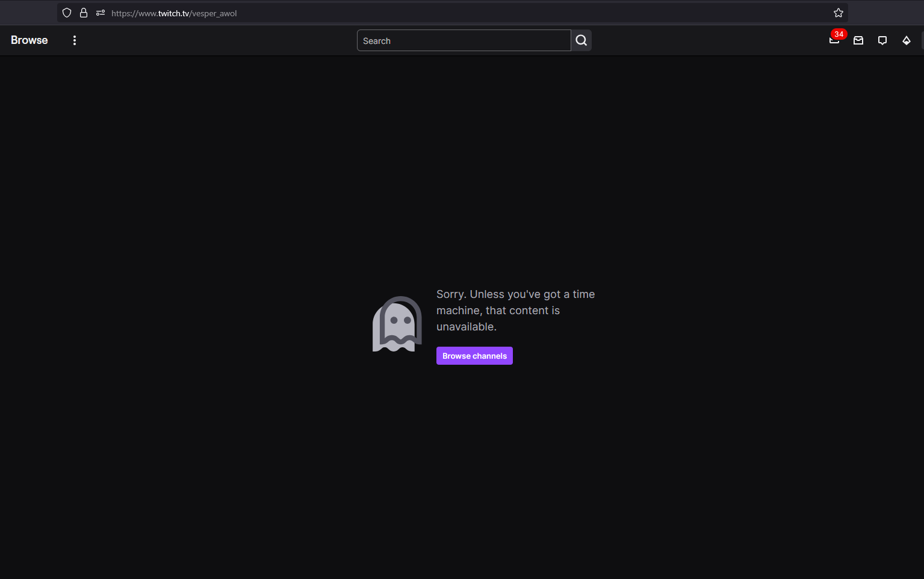Open the Whispers chat bubble icon
This screenshot has width=924, height=579.
[x=882, y=40]
